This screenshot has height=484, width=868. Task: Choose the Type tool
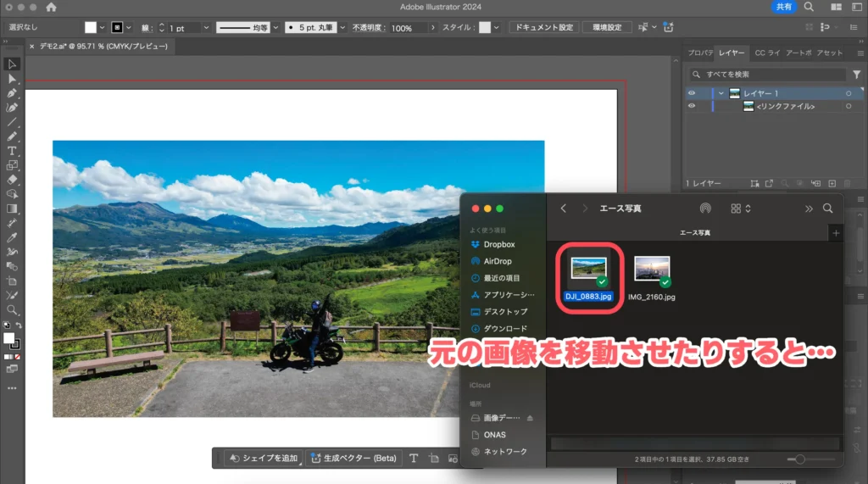(x=12, y=151)
